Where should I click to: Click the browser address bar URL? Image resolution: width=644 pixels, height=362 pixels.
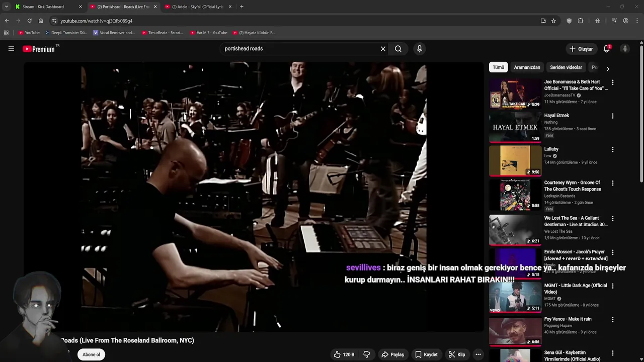click(96, 21)
